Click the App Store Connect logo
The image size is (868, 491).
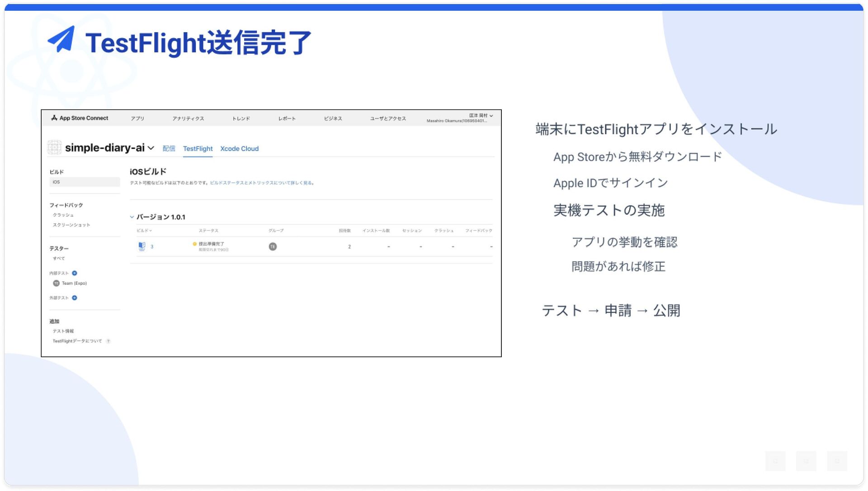click(80, 118)
